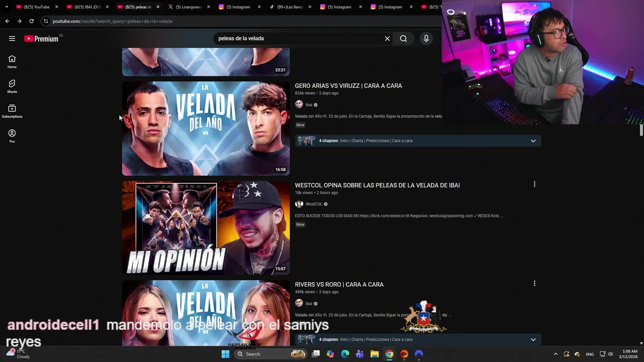The width and height of the screenshot is (644, 362).
Task: Click the Windows taskbar Search box
Action: click(x=272, y=354)
